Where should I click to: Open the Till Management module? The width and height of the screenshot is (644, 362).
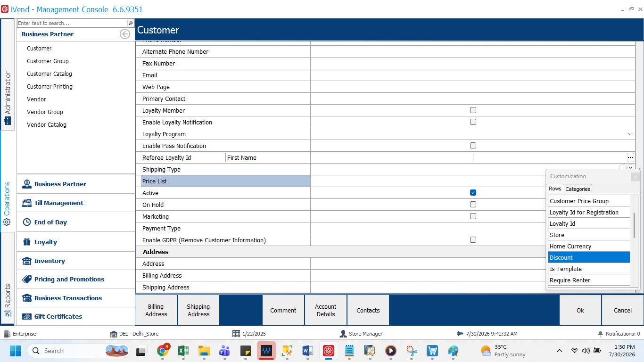click(76, 203)
